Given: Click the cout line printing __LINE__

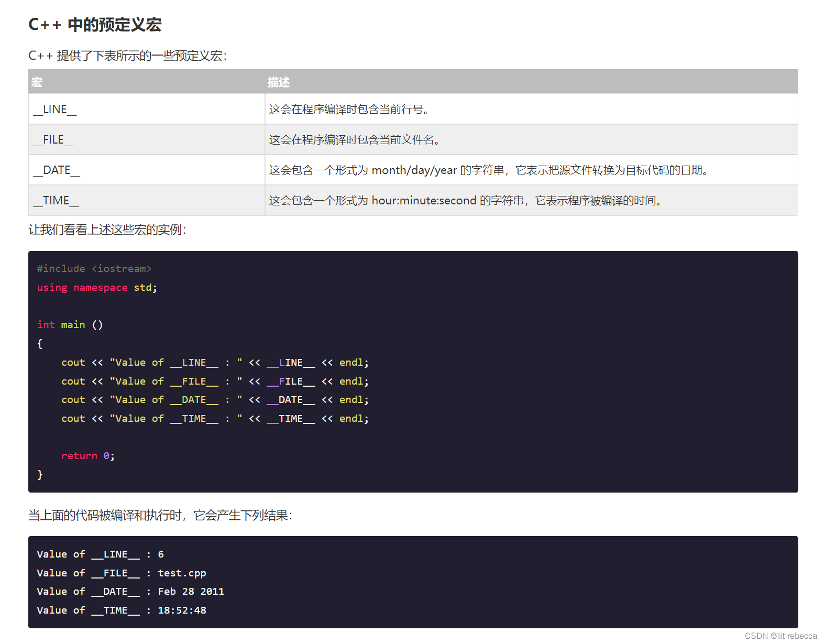Looking at the screenshot, I should pyautogui.click(x=215, y=362).
